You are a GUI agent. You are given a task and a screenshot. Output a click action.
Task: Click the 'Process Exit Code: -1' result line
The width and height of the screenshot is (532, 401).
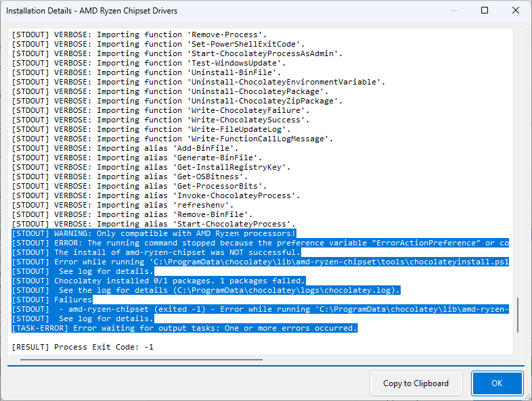pyautogui.click(x=83, y=347)
